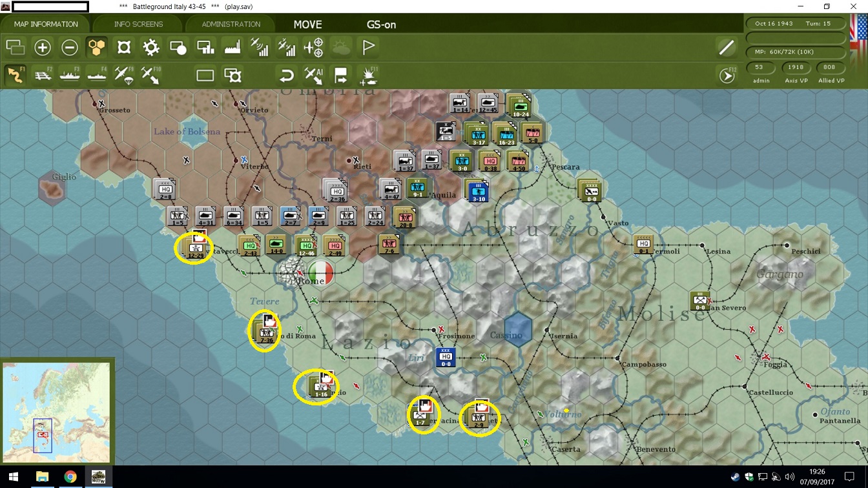This screenshot has width=868, height=488.
Task: Click the pennant flag icon
Action: (x=369, y=47)
